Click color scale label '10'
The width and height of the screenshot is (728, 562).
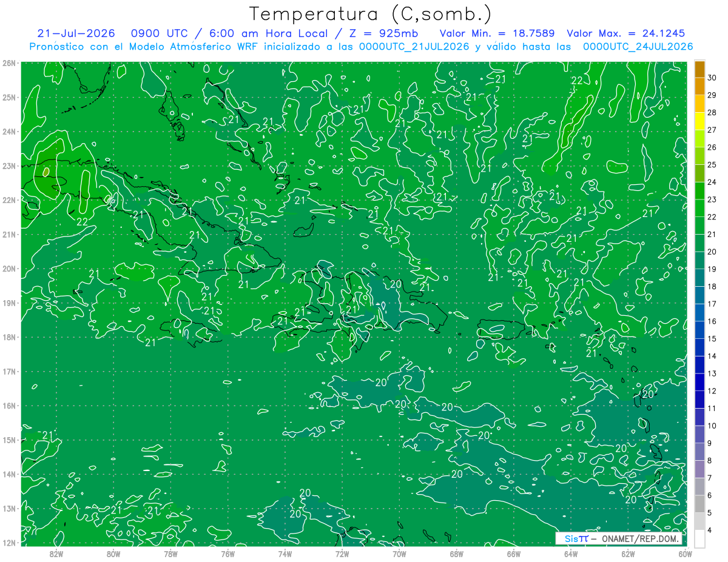click(712, 426)
